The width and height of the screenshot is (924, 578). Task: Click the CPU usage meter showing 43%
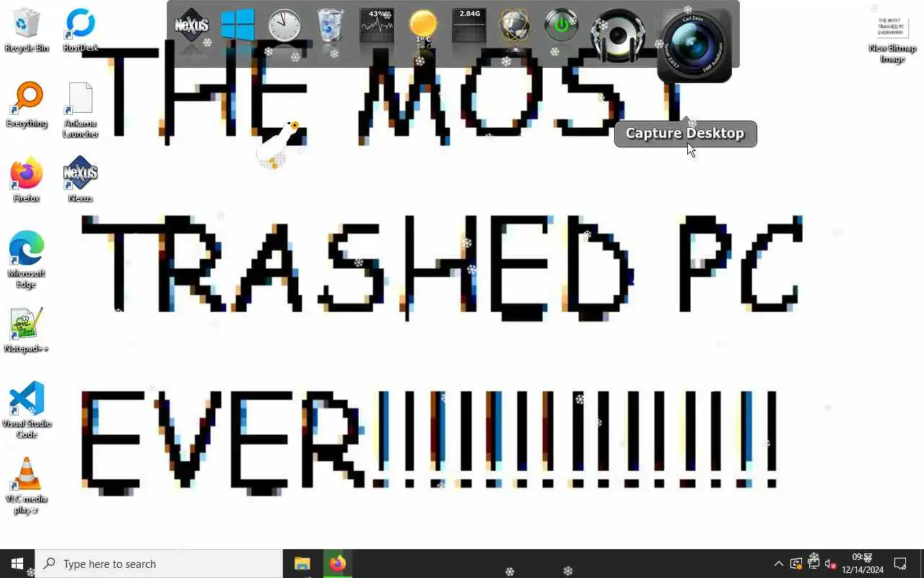(x=377, y=27)
